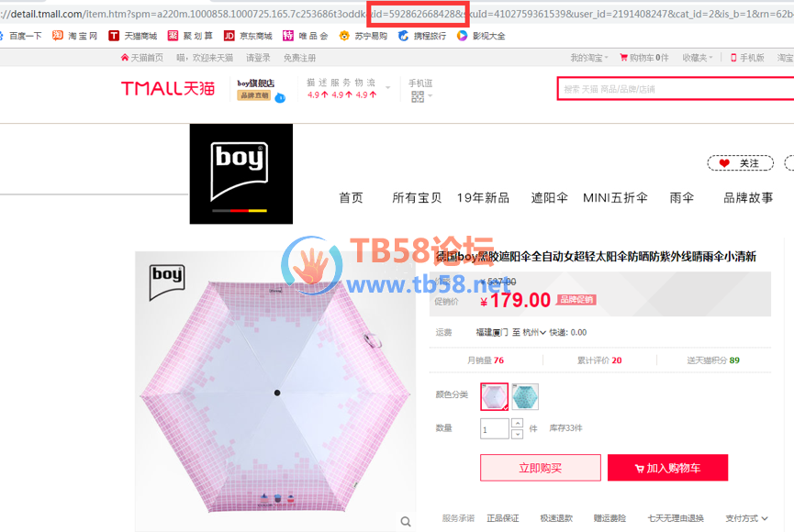
Task: Open the 杭州 shipping destination dropdown
Action: tap(534, 333)
